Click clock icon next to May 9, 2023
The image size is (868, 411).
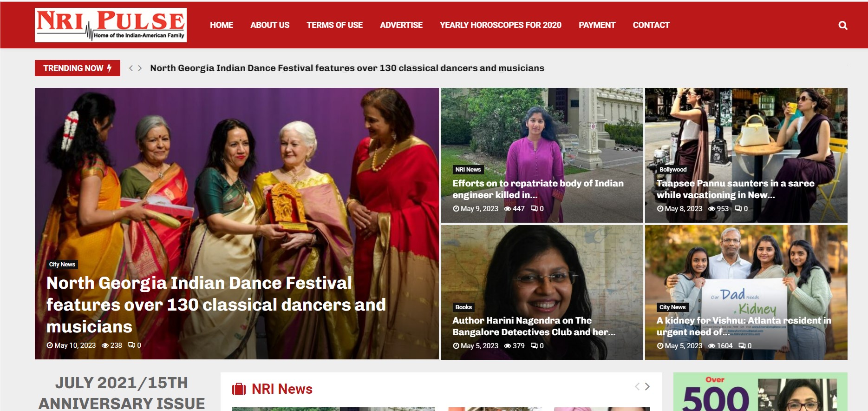click(x=456, y=209)
